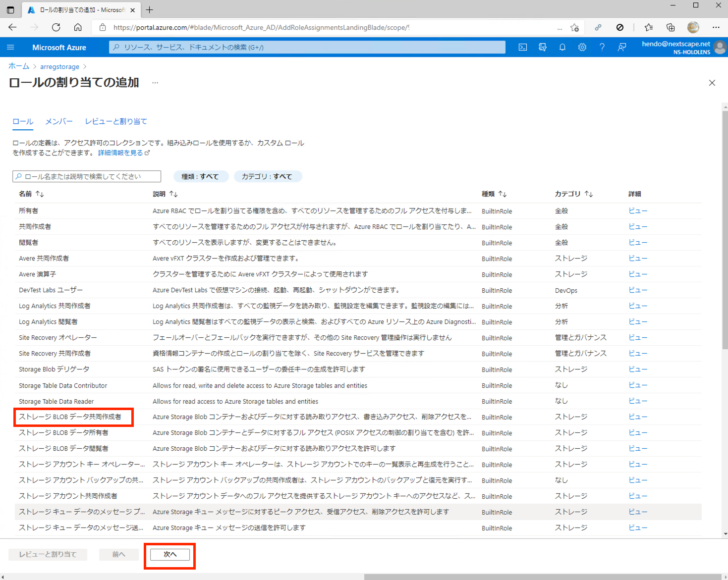Image resolution: width=728 pixels, height=580 pixels.
Task: Close the Add role assignment blade
Action: pos(712,83)
